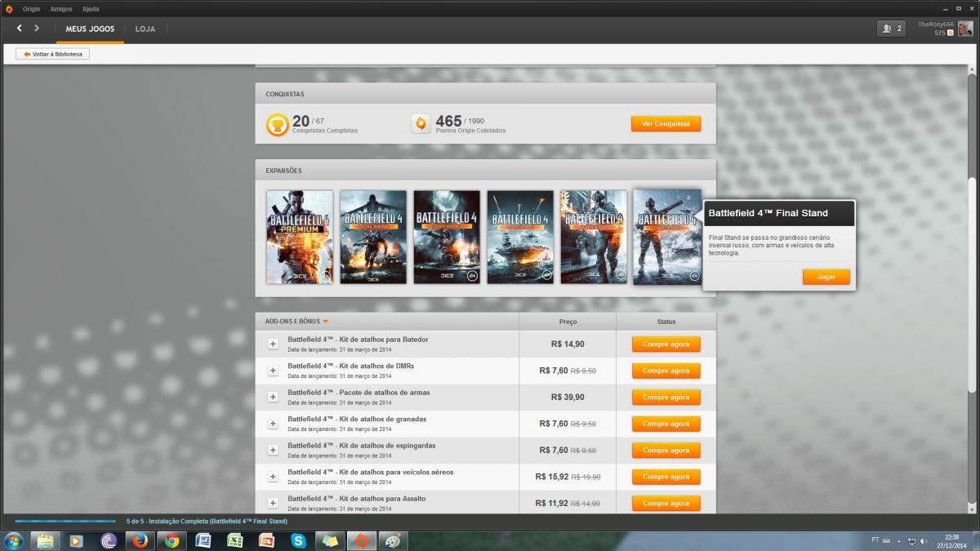Open Paint from the taskbar
This screenshot has width=980, height=551.
394,540
